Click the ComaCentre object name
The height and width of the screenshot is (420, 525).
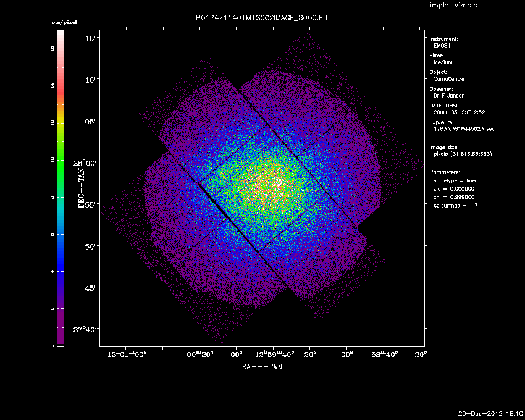pos(449,79)
